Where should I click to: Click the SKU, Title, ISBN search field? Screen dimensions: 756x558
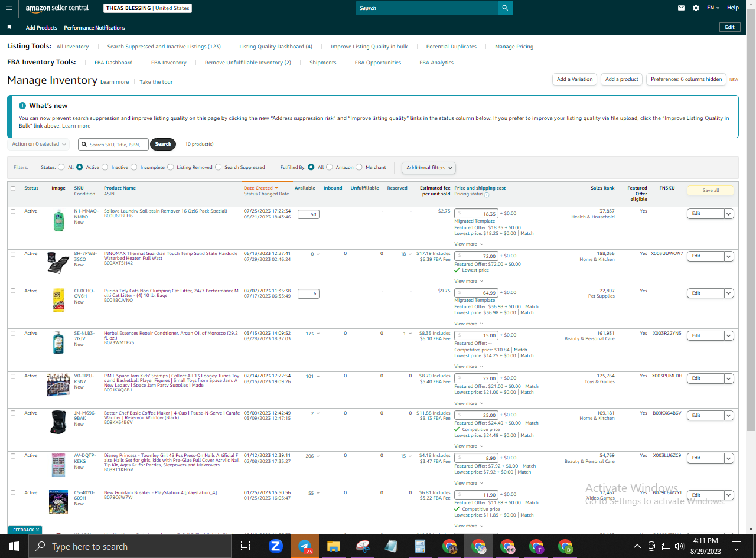[113, 144]
